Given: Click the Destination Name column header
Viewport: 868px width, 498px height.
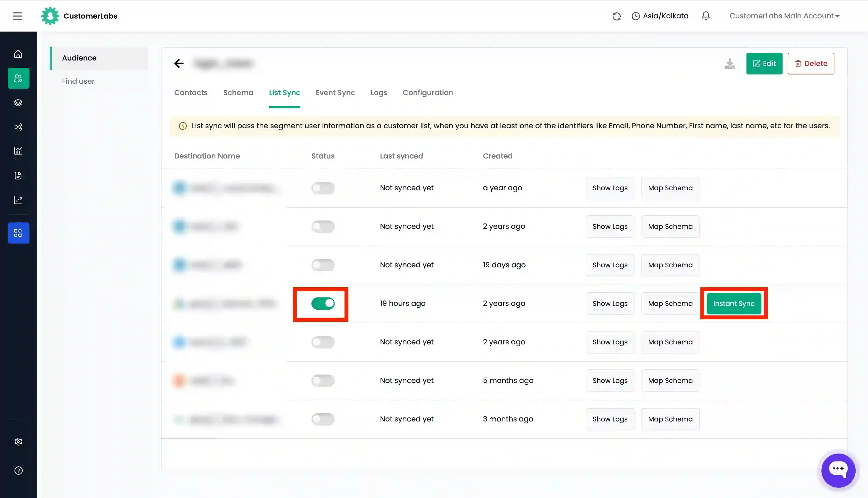Looking at the screenshot, I should coord(207,156).
